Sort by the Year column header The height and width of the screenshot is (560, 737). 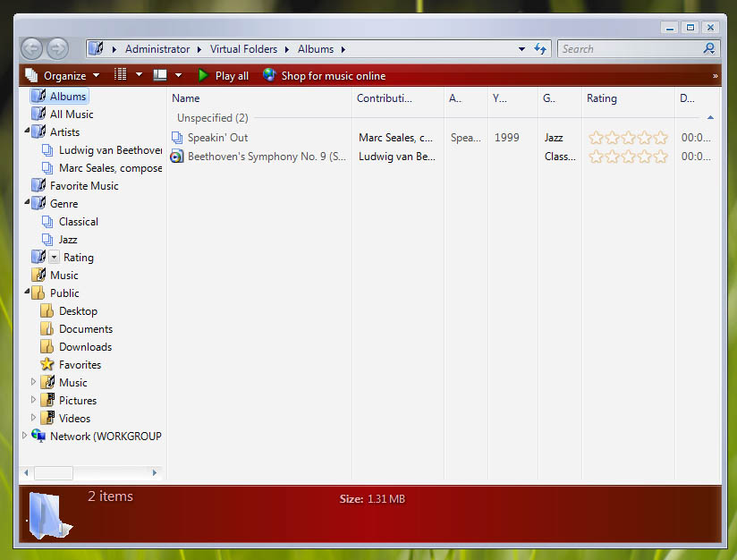(x=513, y=98)
